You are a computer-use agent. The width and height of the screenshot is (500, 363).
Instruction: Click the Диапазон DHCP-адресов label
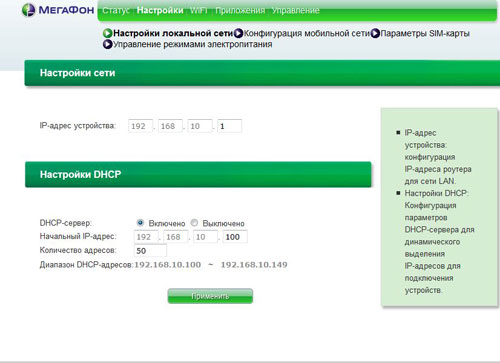[x=86, y=265]
